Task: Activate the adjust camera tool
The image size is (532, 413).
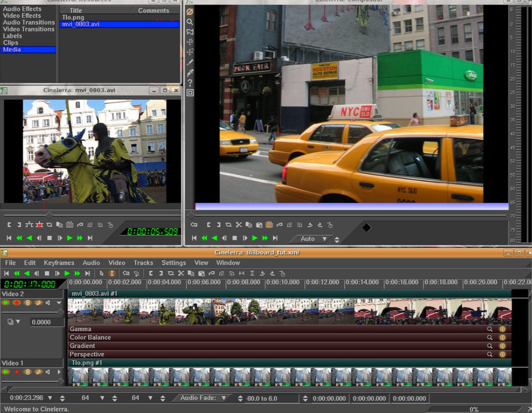Action: click(190, 42)
